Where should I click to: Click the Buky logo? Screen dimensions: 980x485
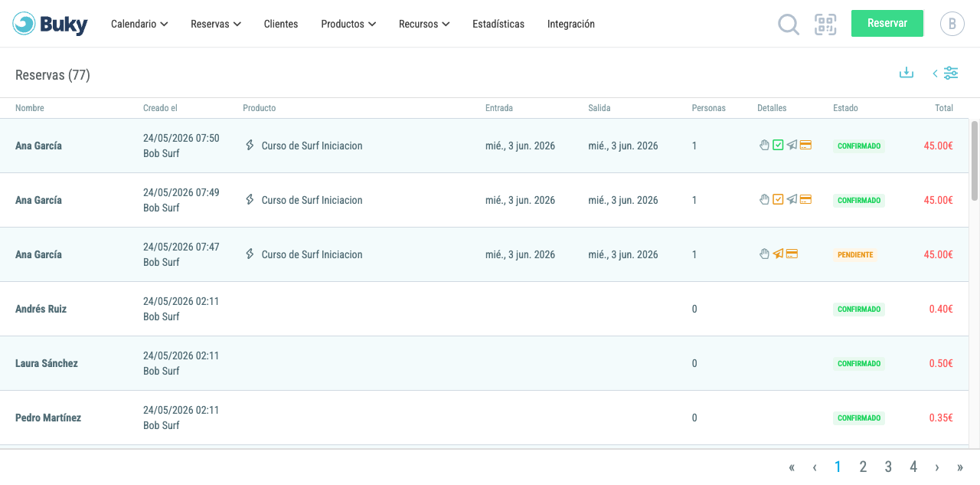click(x=51, y=24)
